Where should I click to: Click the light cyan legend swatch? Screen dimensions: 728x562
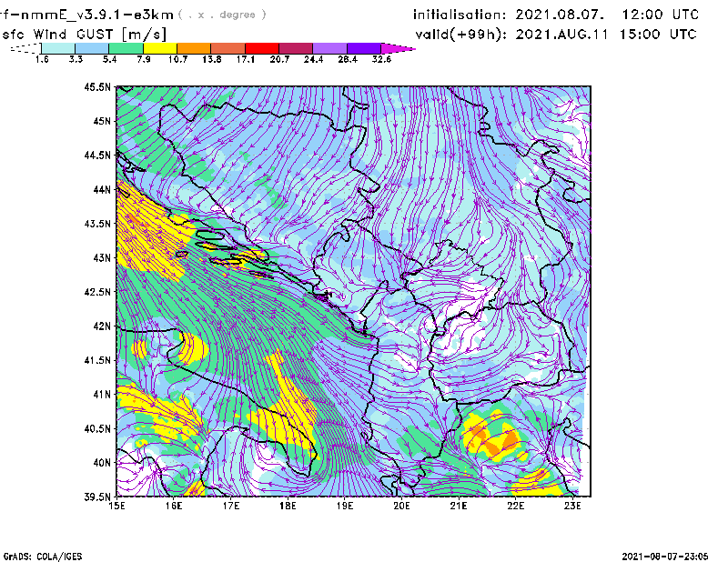58,48
